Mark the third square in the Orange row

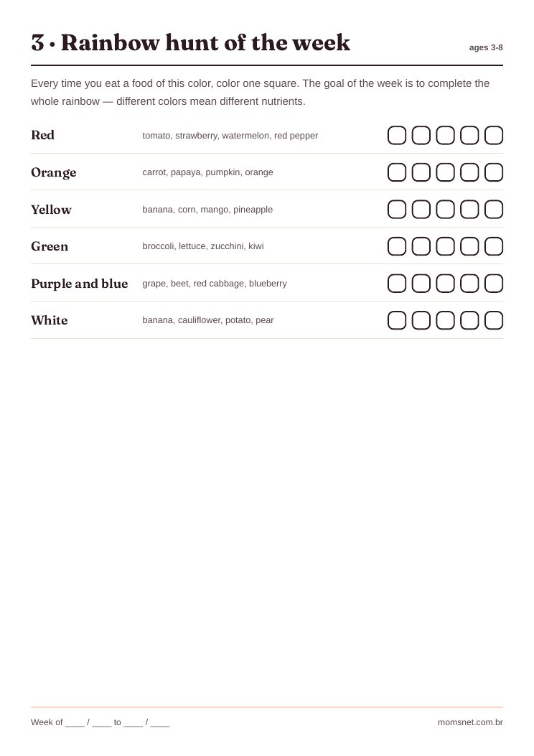[445, 172]
